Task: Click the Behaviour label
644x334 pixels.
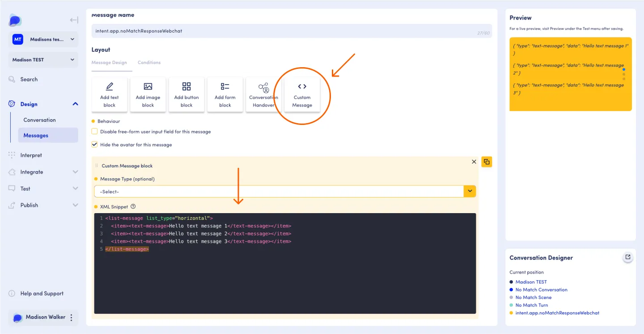Action: point(109,121)
